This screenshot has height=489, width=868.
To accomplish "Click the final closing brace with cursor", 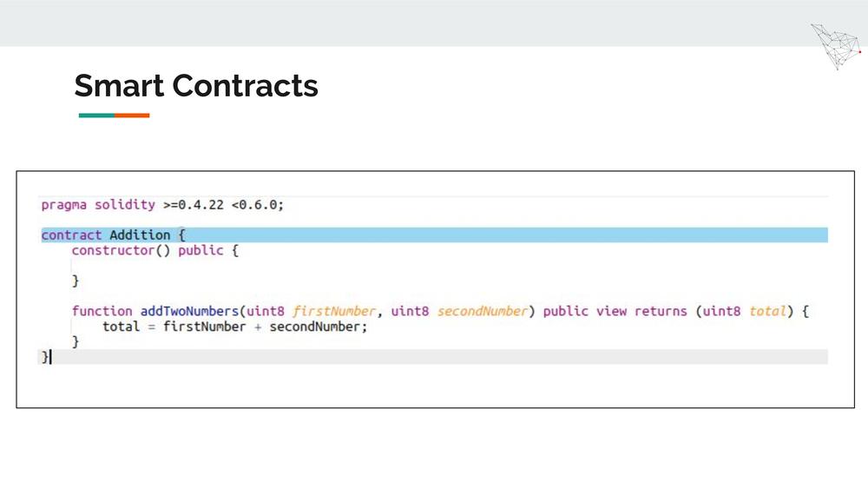I will tap(46, 357).
